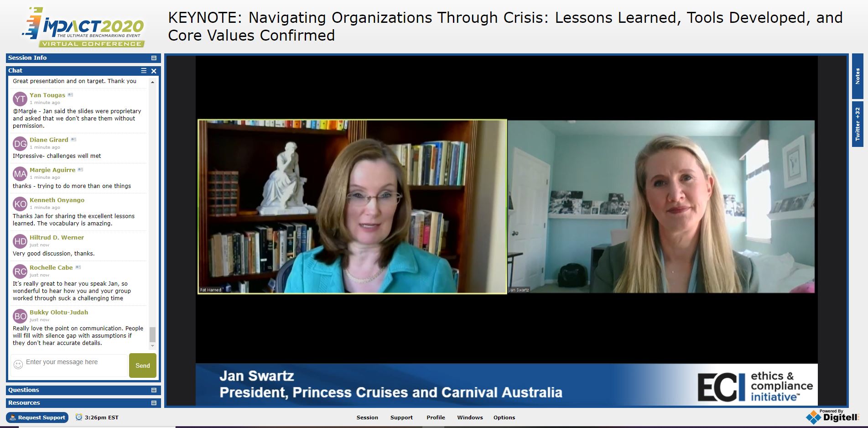The image size is (868, 428).
Task: Open the Chat panel menu icon
Action: tap(144, 71)
